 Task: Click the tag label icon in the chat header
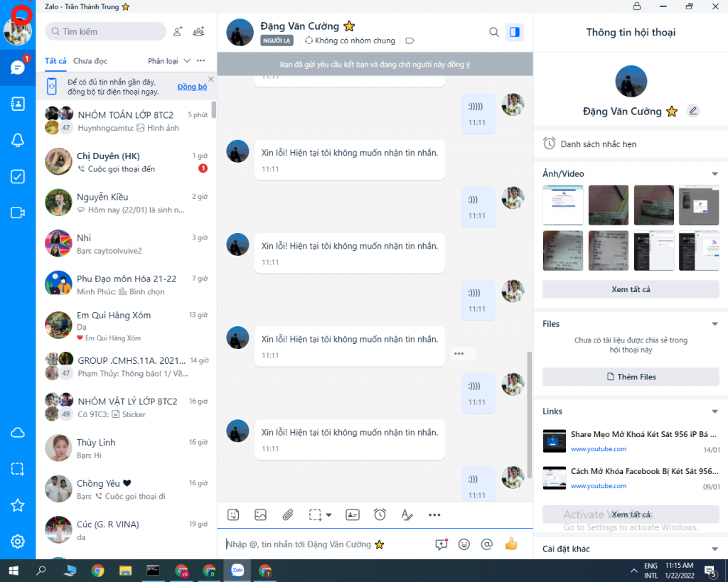[x=409, y=41]
